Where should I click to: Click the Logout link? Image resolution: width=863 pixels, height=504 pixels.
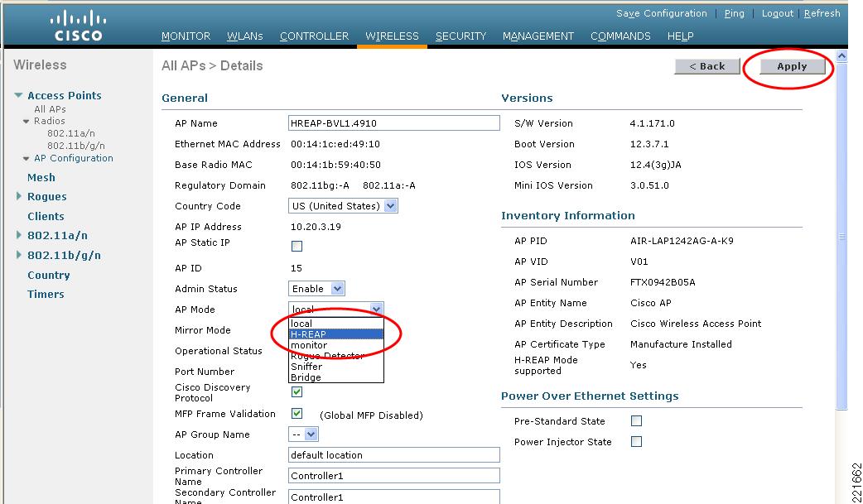click(x=777, y=13)
